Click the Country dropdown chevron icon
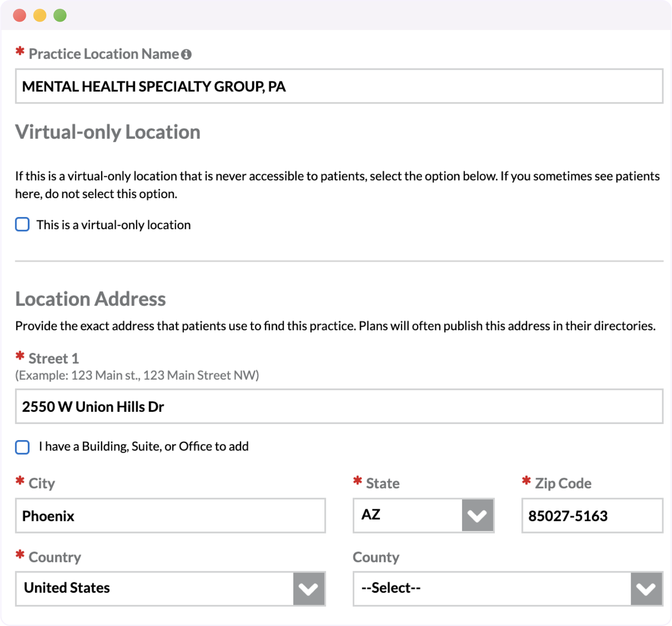Viewport: 672px width, 626px height. [x=308, y=589]
